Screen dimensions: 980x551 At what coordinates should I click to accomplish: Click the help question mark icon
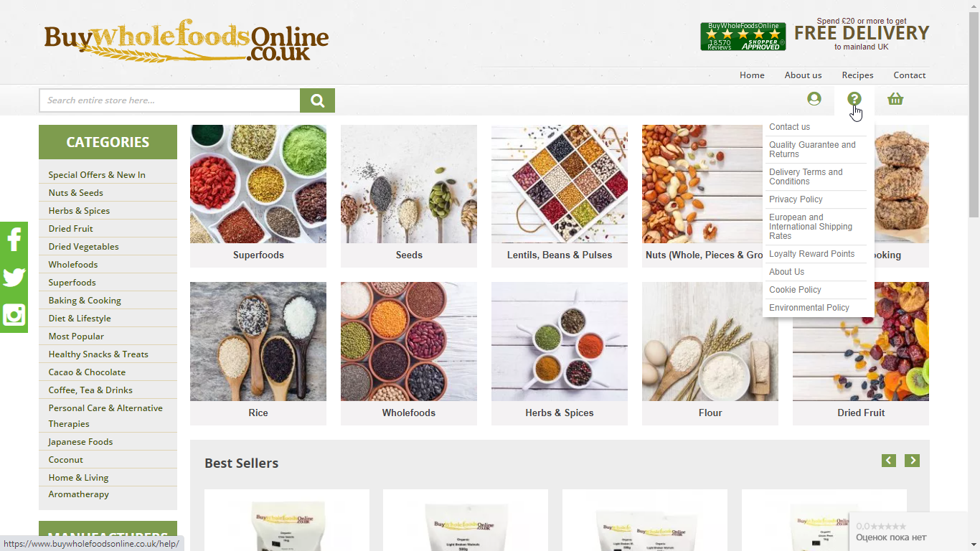854,99
